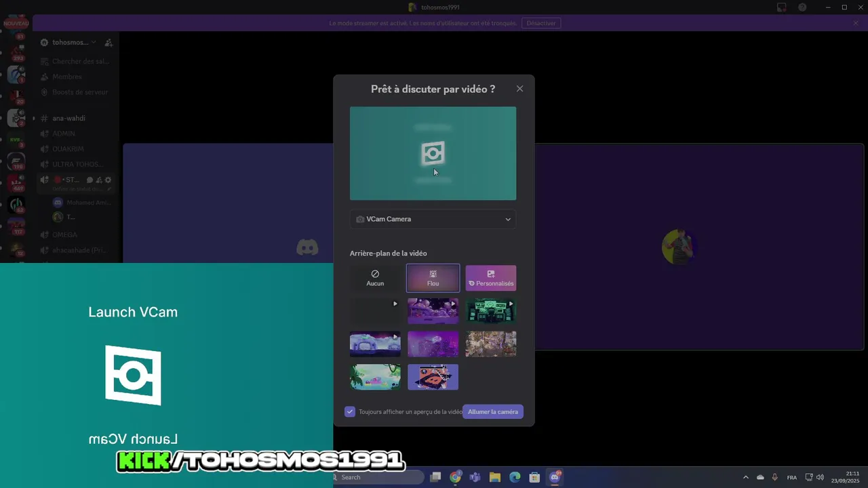Screen dimensions: 868x488
Task: Choose the green control room background
Action: 491,311
